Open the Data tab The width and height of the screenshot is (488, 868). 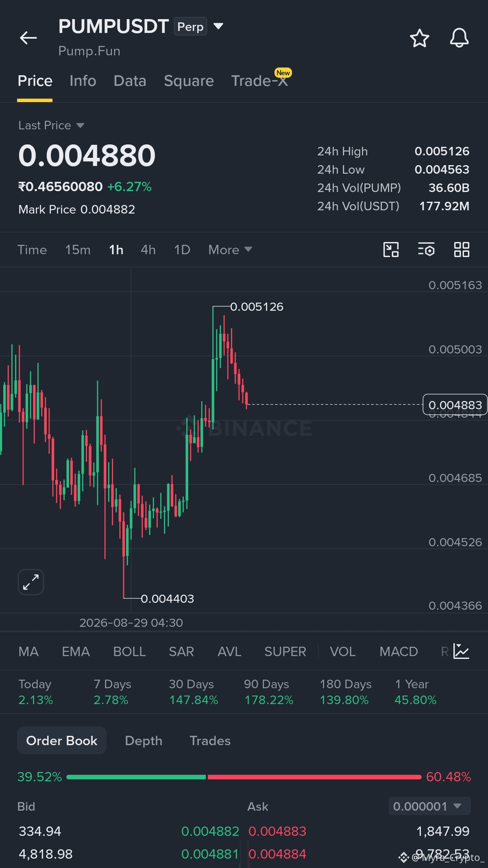coord(130,81)
